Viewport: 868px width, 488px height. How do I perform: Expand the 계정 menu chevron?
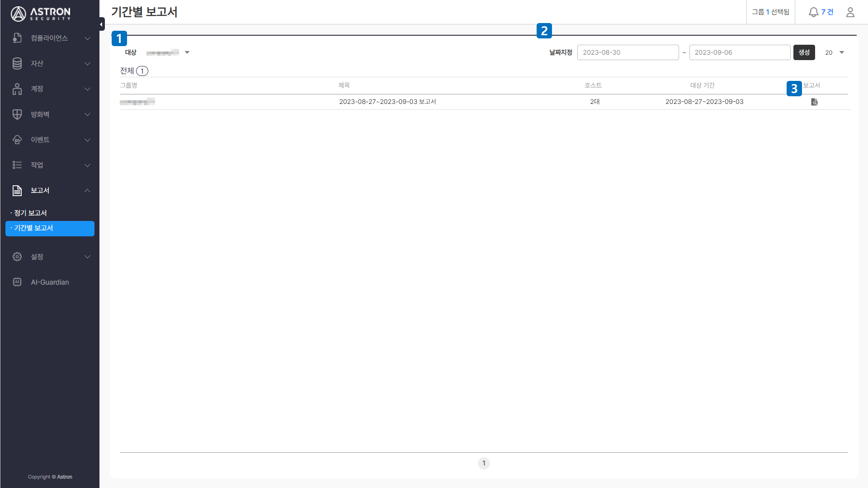pos(88,89)
